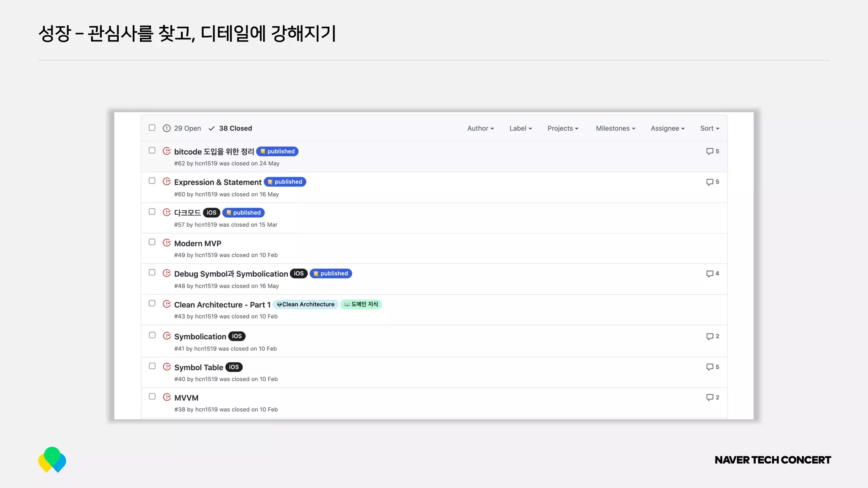Image resolution: width=868 pixels, height=488 pixels.
Task: Open the Expression & Statement issue title
Action: 217,182
